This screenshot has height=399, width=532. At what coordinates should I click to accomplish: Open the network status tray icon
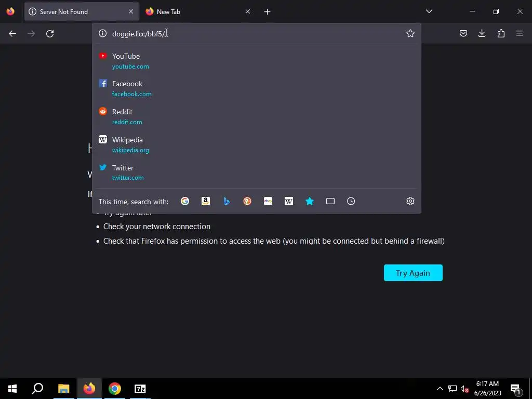tap(453, 389)
